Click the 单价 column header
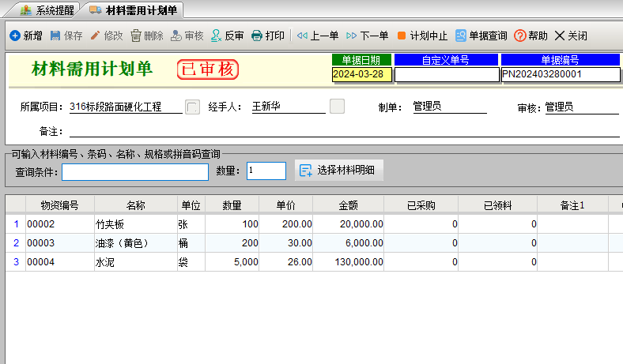The image size is (623, 364). coord(286,205)
